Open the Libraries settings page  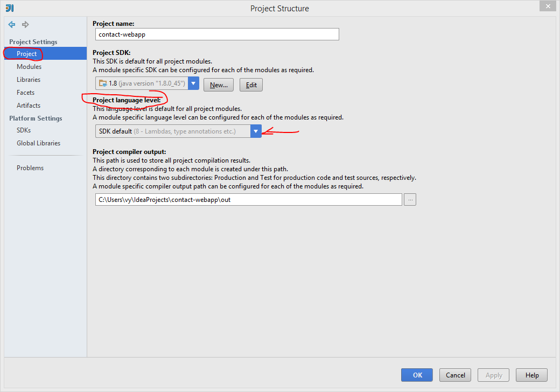(x=29, y=80)
